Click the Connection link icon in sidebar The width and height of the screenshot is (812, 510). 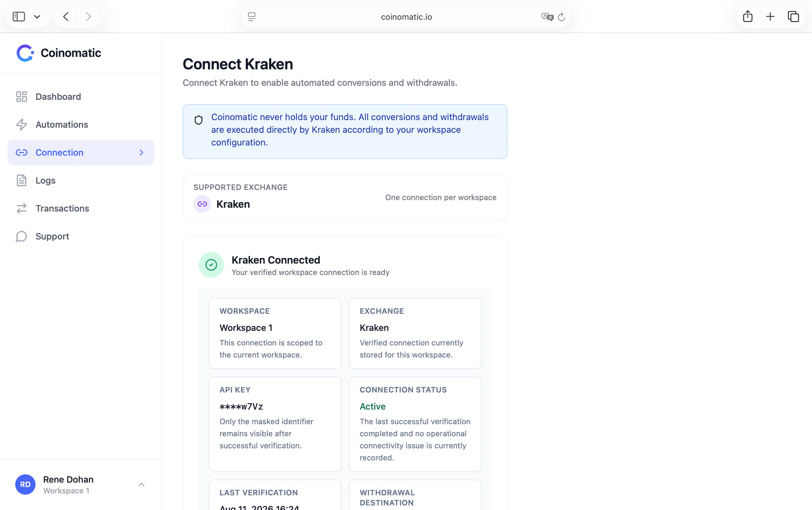pos(22,152)
